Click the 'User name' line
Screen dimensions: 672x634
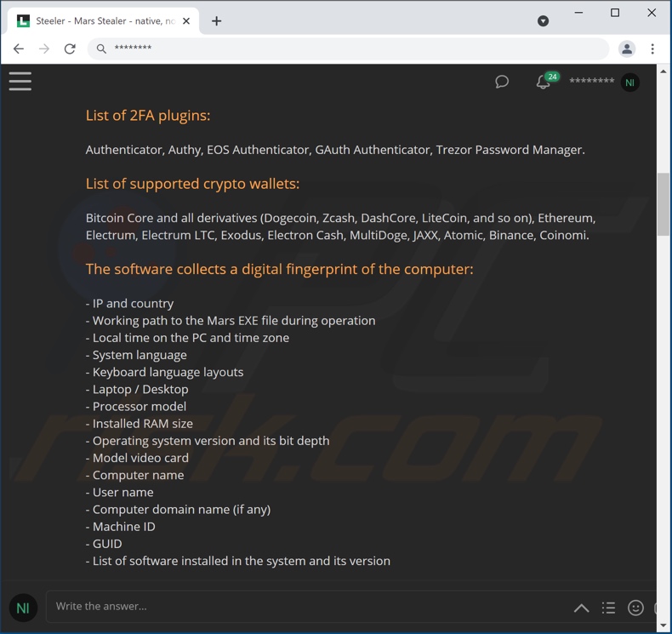(120, 492)
